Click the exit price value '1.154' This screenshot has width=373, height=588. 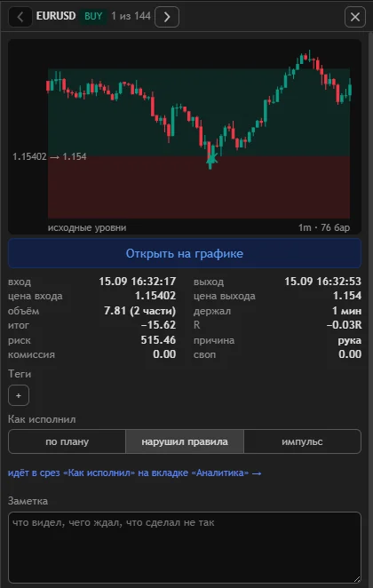tap(347, 296)
